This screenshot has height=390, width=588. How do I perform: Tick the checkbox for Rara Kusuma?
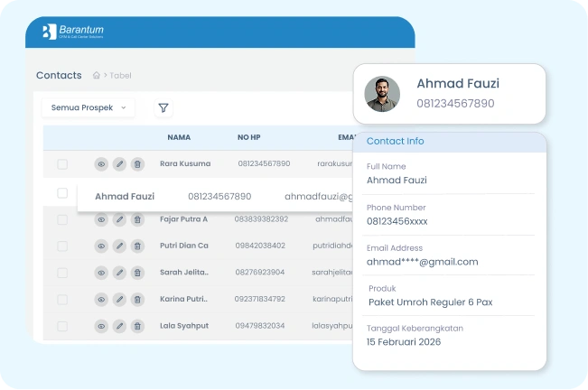62,164
